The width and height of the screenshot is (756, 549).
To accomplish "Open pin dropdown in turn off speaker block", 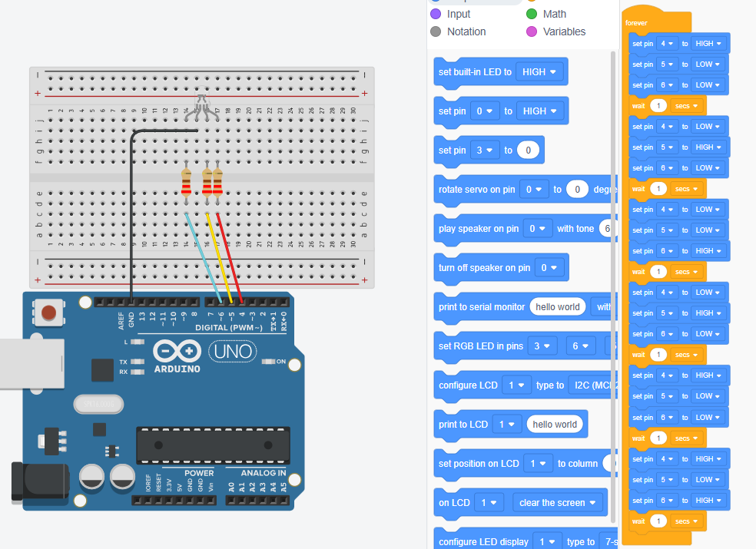I will click(x=550, y=268).
